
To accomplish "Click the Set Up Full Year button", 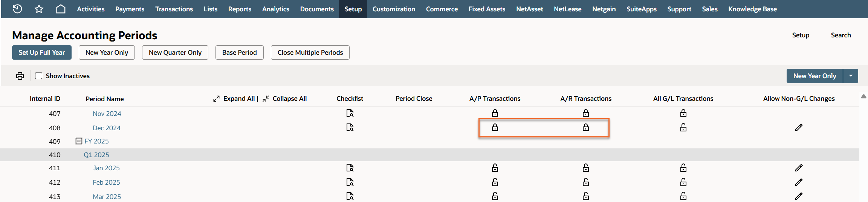I will pos(42,52).
